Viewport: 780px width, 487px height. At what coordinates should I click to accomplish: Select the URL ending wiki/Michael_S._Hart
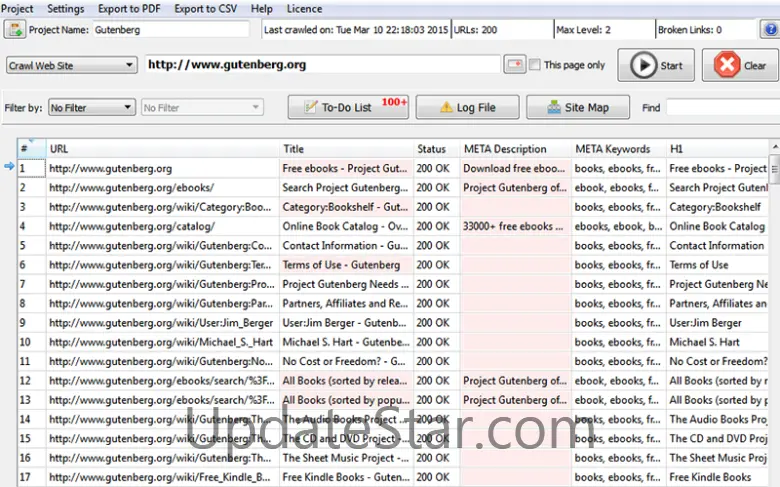(163, 342)
